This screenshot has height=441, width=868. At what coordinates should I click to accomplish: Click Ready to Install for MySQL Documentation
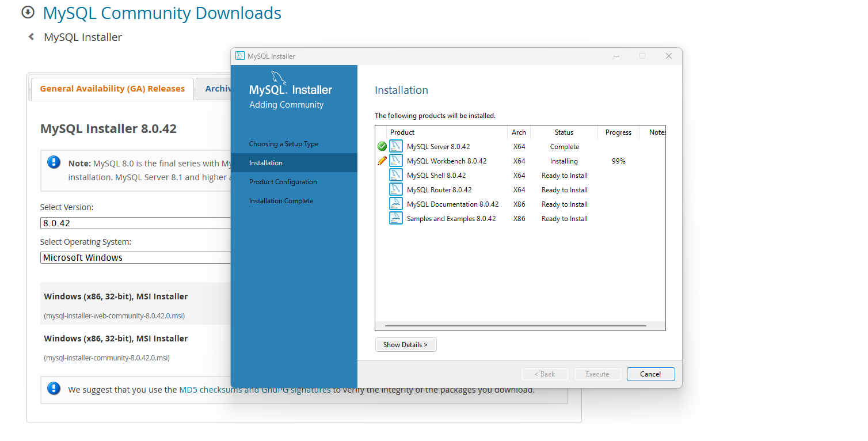[565, 204]
